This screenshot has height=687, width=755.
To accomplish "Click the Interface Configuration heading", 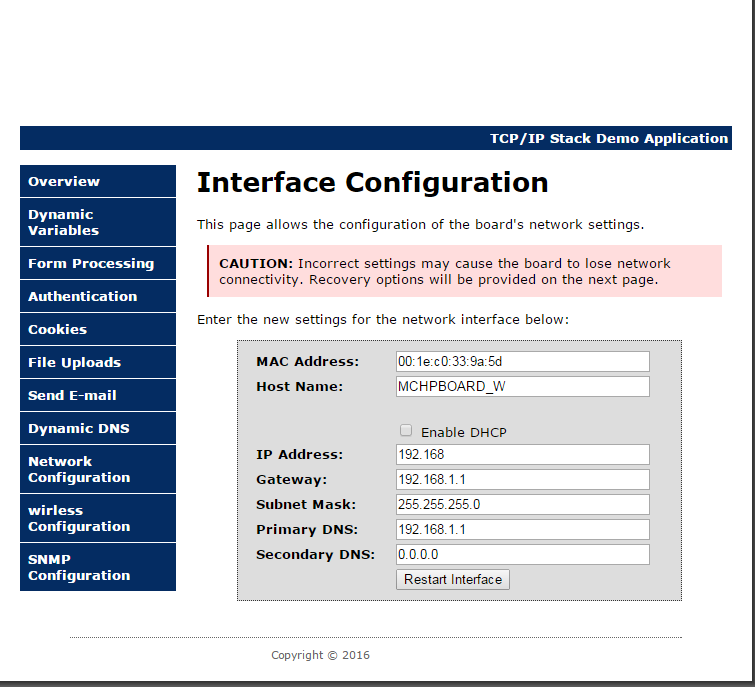I will [x=373, y=183].
